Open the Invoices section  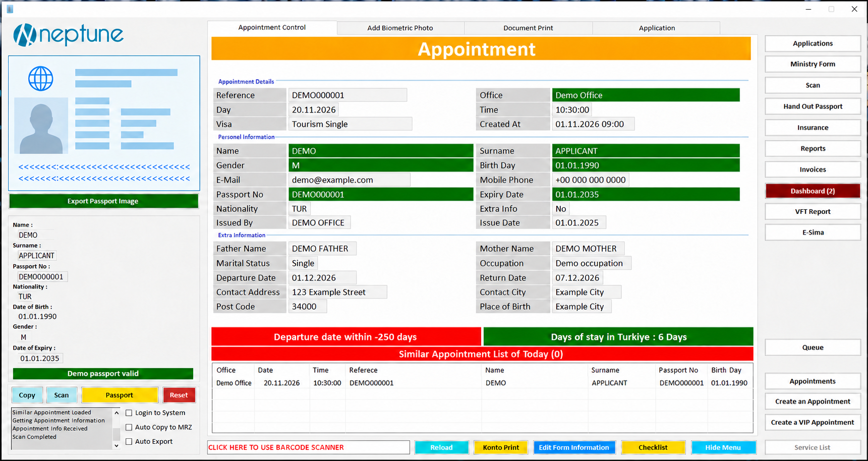click(x=813, y=169)
